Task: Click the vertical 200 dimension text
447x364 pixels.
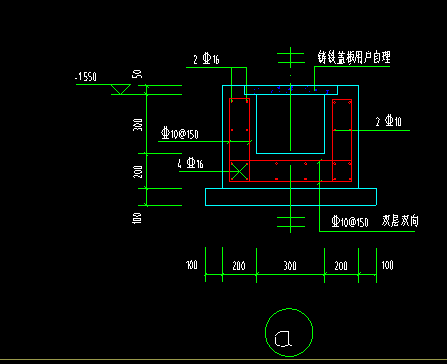Action: click(138, 172)
